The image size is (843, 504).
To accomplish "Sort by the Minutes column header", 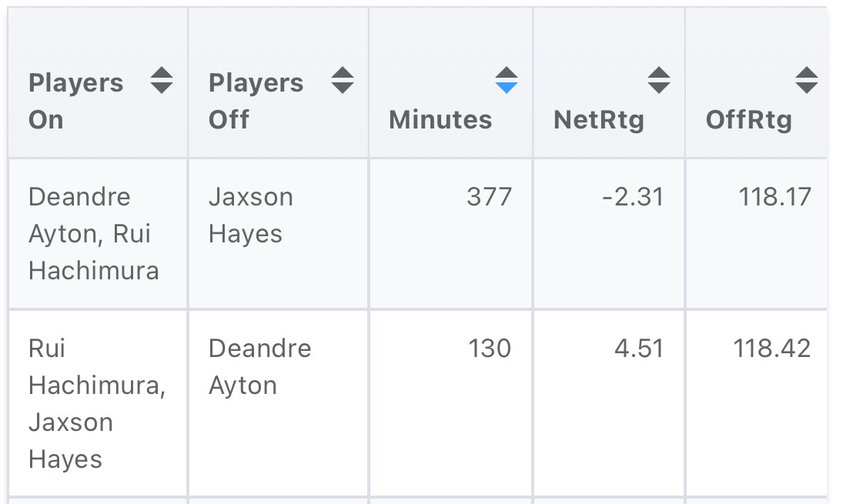I will click(440, 119).
